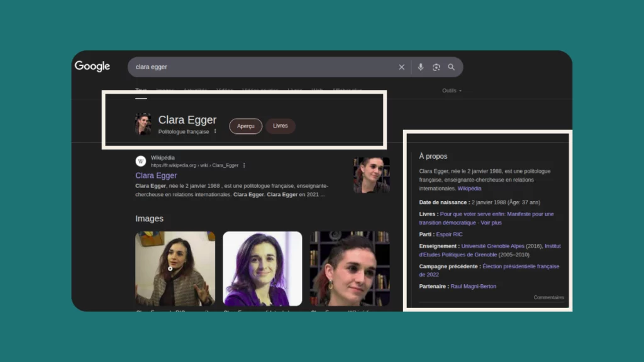
Task: Open the Institut d'Etudes Politiques de Grenoble link
Action: [x=490, y=250]
